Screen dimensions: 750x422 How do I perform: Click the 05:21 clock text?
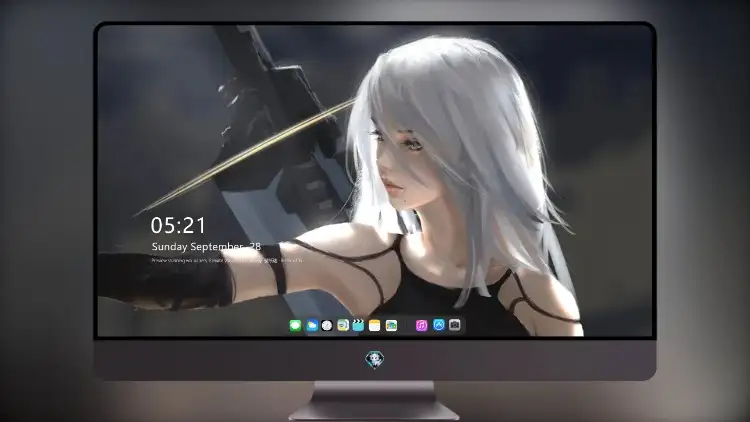(178, 225)
